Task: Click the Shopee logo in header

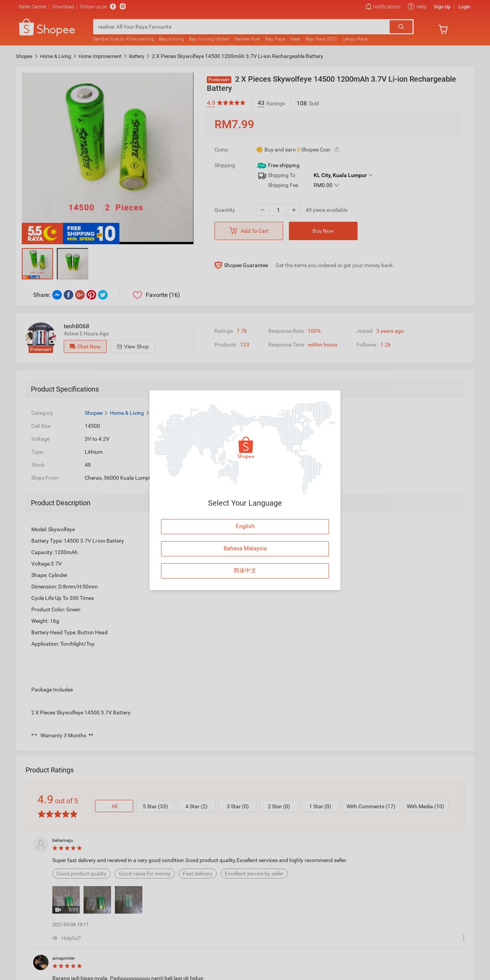Action: click(47, 28)
